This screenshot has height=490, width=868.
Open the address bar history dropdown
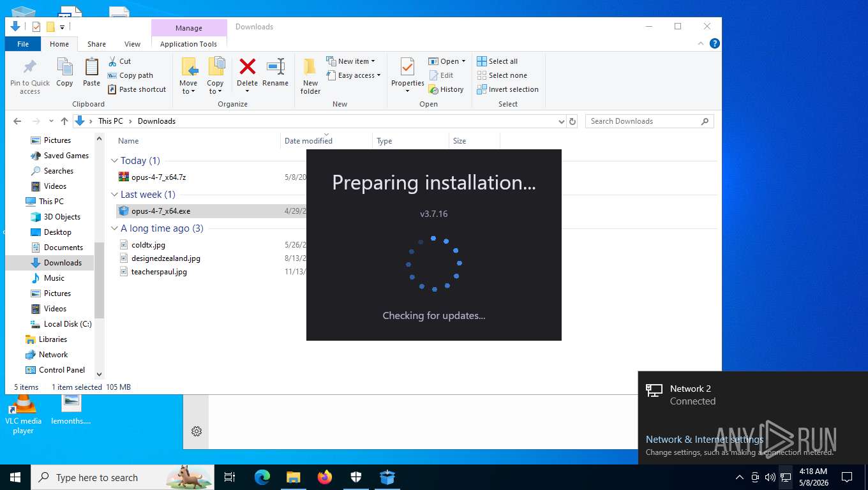pyautogui.click(x=561, y=121)
